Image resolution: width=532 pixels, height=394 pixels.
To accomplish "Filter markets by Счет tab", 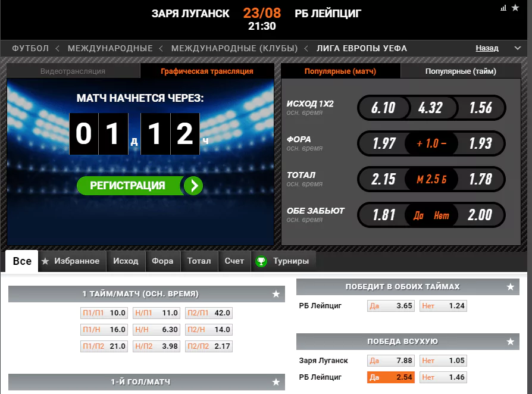I will coord(234,261).
